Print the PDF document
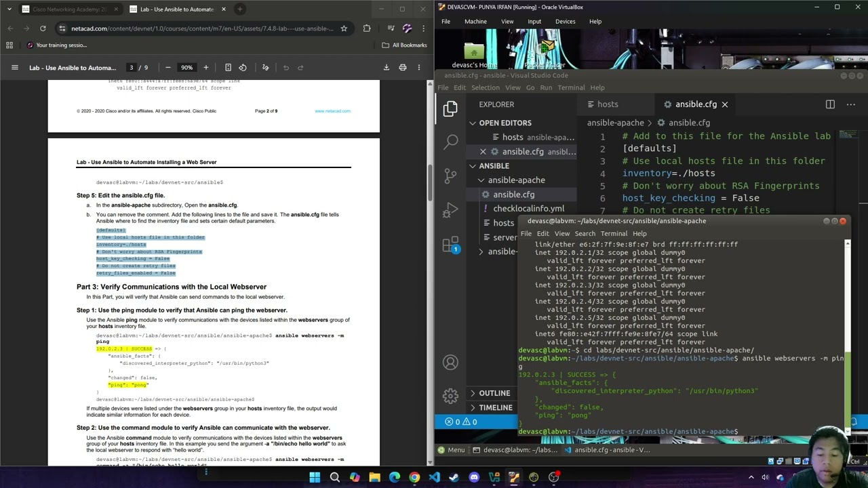Image resolution: width=868 pixels, height=488 pixels. (x=402, y=67)
